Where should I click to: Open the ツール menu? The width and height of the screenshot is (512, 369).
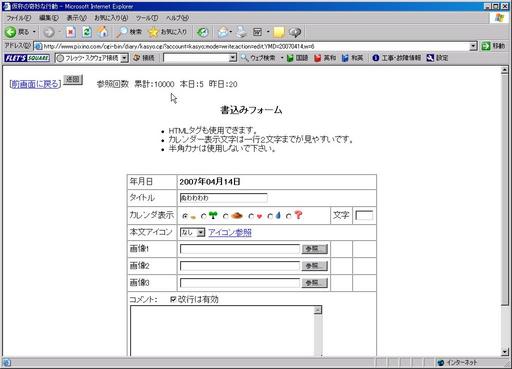(147, 18)
